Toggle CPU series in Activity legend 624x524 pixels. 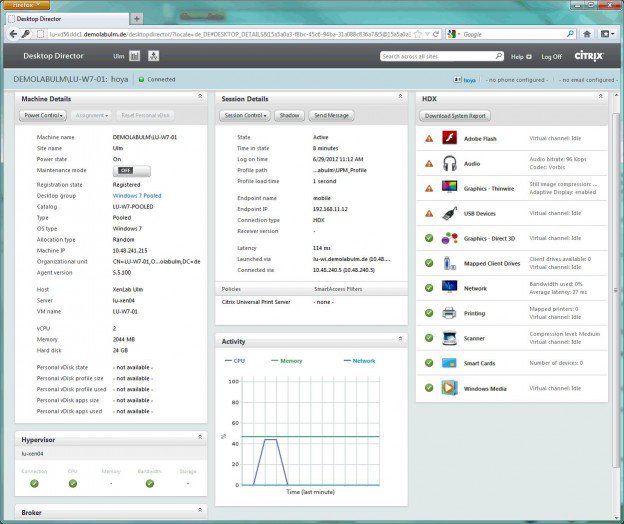pyautogui.click(x=235, y=361)
